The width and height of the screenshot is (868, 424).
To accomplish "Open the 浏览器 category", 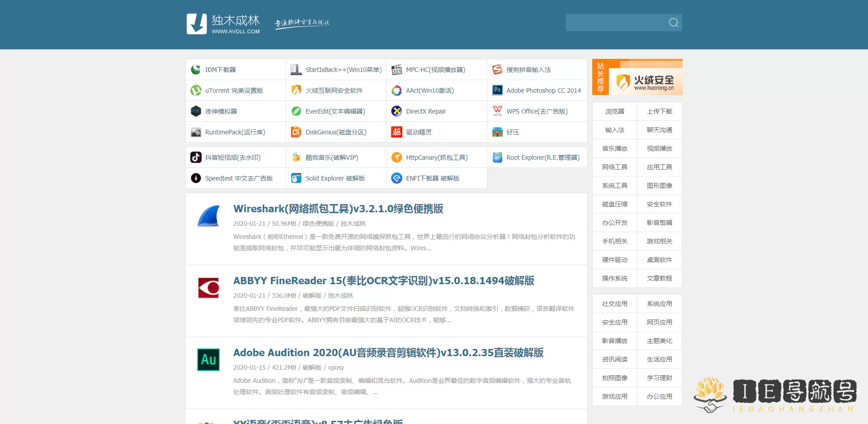I will point(614,111).
